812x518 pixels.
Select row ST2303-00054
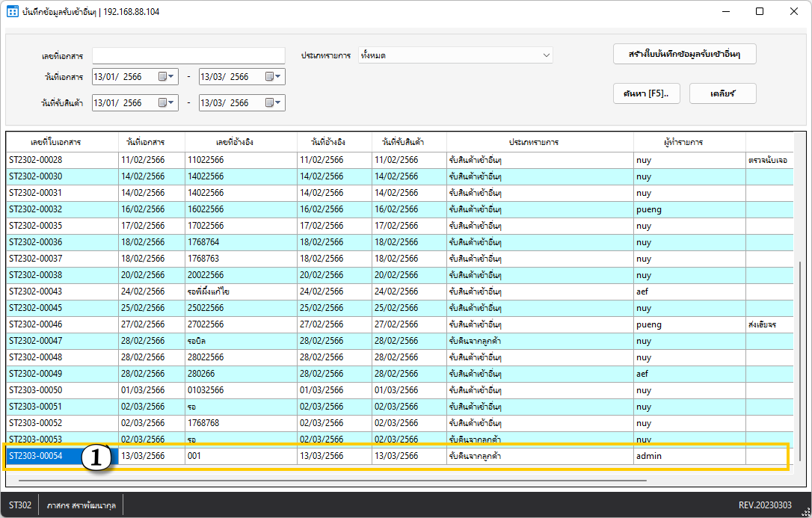[x=45, y=456]
